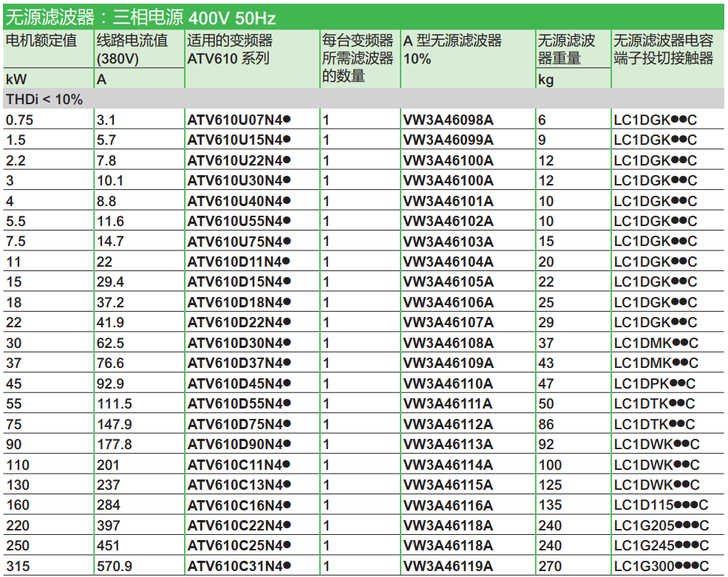
Task: Select the 'THDi < 10%' section row
Action: point(44,99)
